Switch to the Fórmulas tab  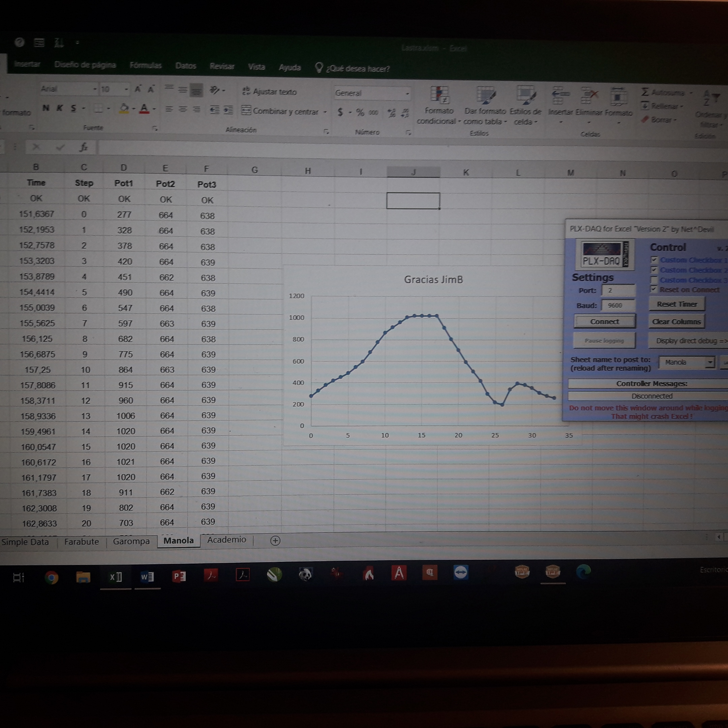point(146,65)
